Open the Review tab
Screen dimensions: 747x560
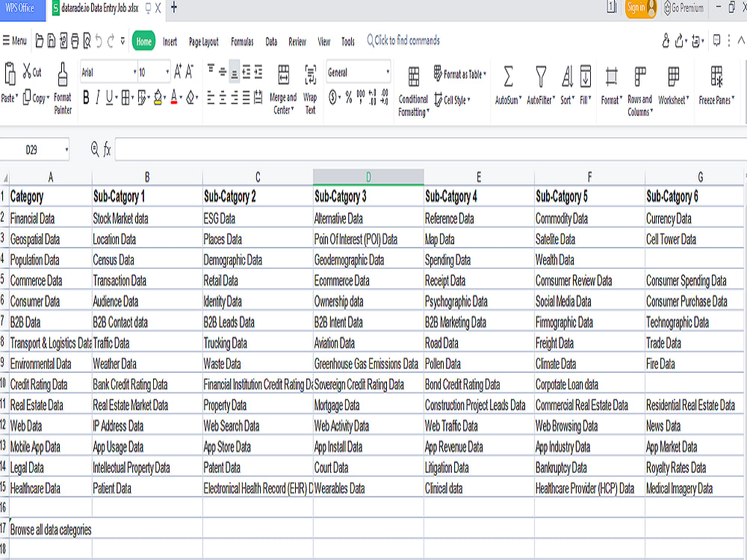(297, 41)
